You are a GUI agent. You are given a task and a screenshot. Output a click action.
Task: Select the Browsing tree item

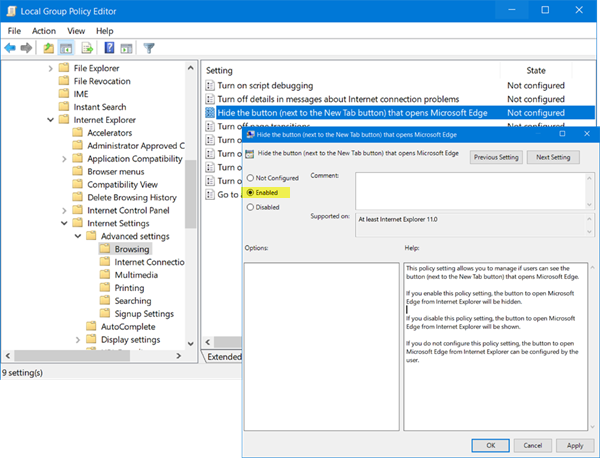132,249
